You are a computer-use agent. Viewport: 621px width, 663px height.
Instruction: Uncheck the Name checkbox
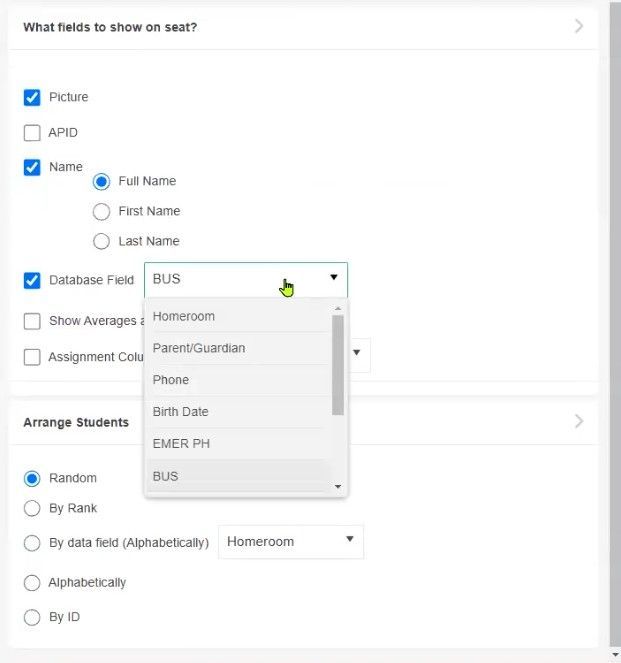(x=32, y=167)
